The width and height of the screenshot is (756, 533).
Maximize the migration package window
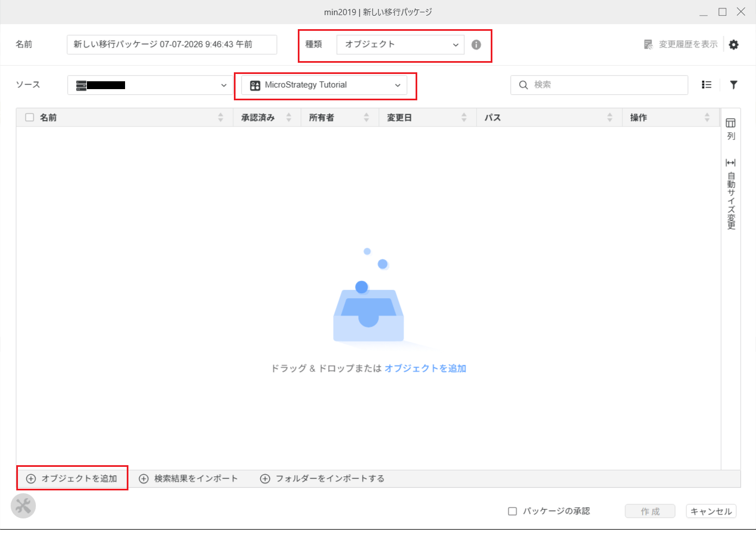tap(722, 12)
